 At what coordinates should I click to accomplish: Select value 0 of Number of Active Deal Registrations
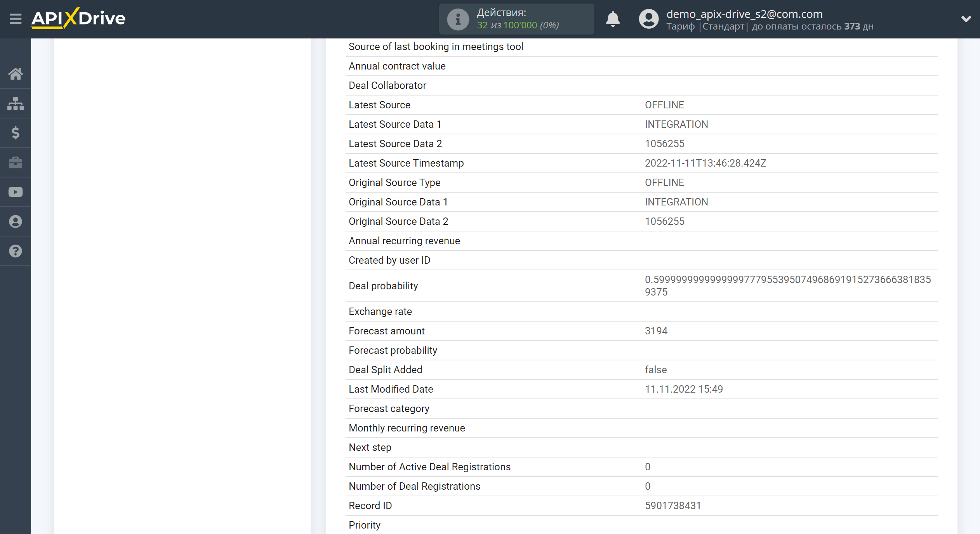[648, 467]
